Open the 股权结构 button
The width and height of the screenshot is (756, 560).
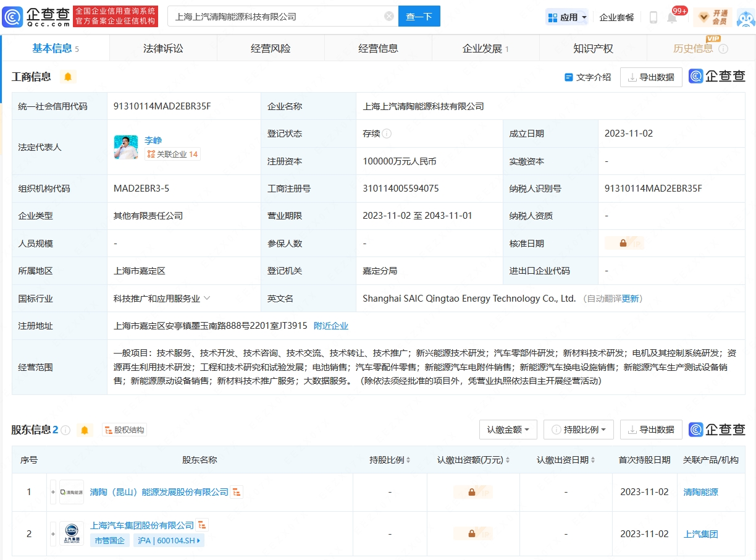(124, 430)
